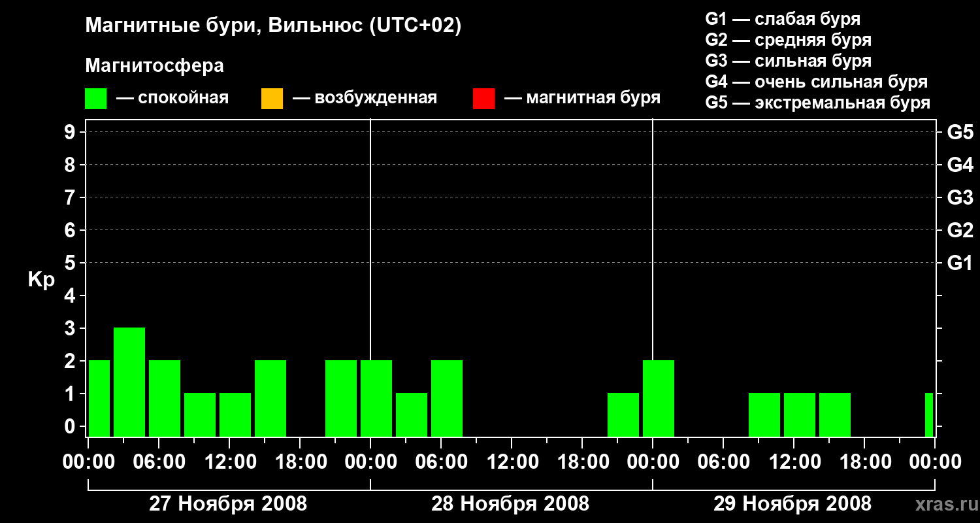Image resolution: width=980 pixels, height=523 pixels.
Task: Click the Kp 2 bar at 06:00 on 28 Ноября
Action: [447, 398]
